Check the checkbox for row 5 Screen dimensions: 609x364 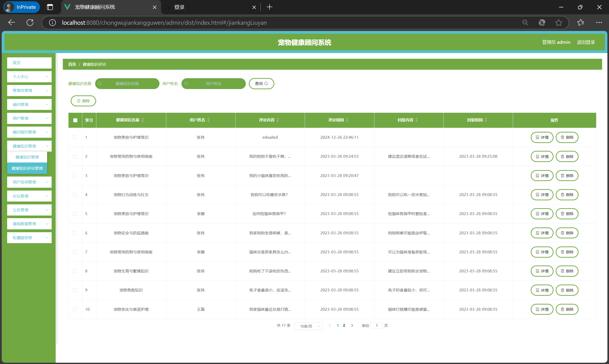pos(75,214)
